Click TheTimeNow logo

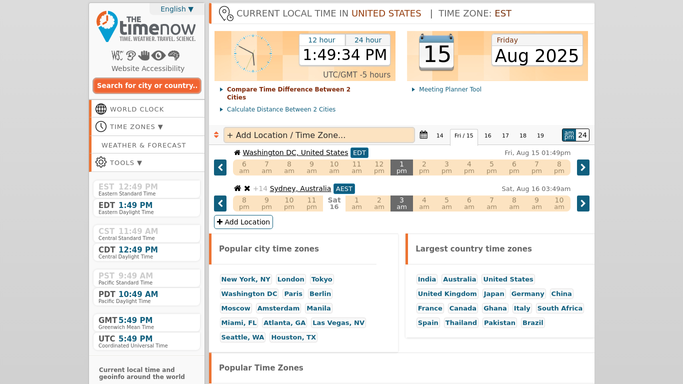pos(146,27)
